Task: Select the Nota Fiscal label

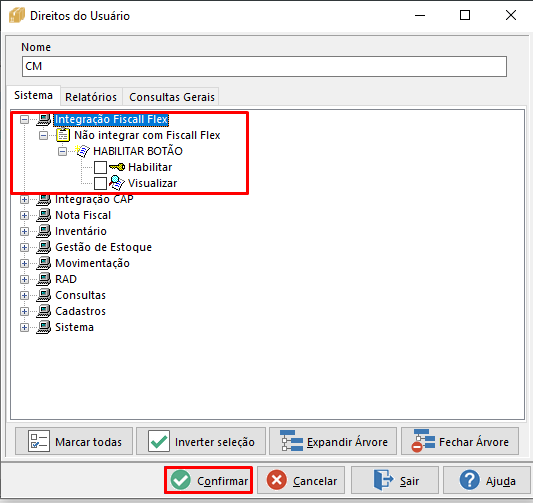Action: (83, 215)
